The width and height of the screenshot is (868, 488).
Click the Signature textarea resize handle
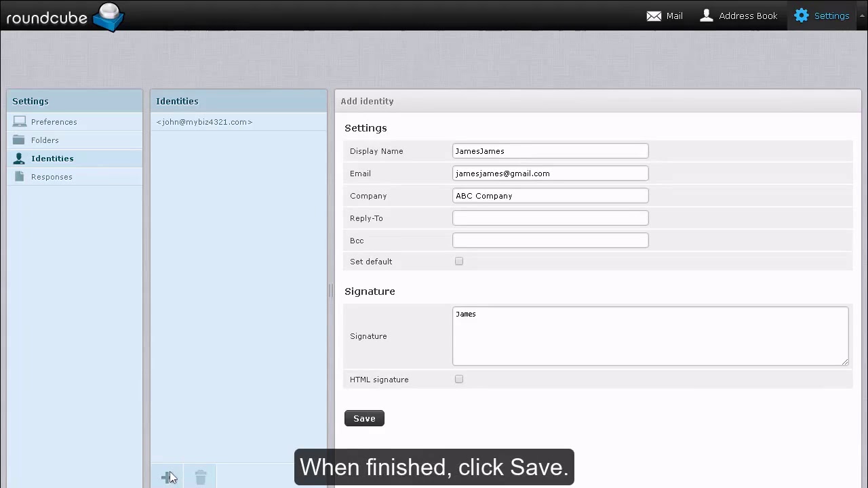845,362
